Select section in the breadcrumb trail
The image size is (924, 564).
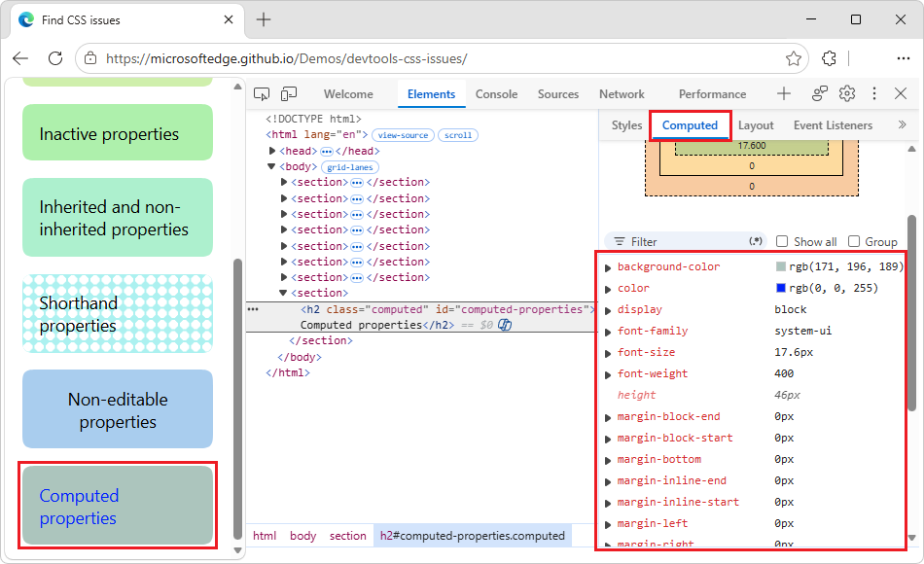pos(347,536)
